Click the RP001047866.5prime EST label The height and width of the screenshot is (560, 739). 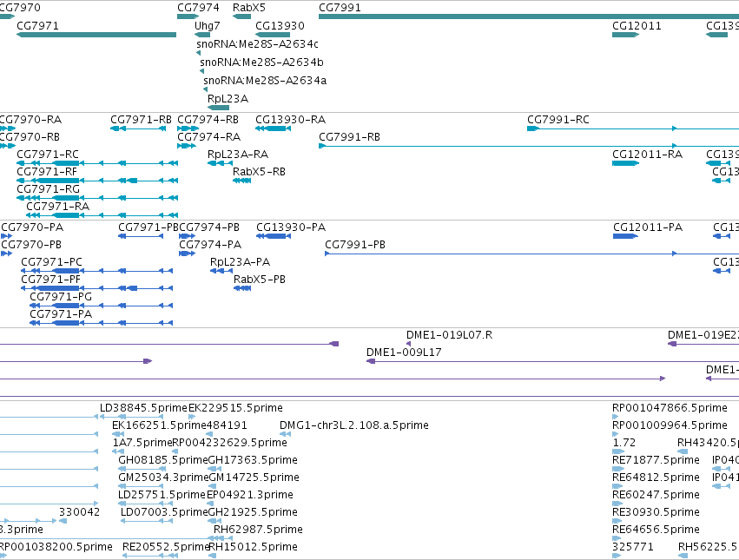(670, 408)
